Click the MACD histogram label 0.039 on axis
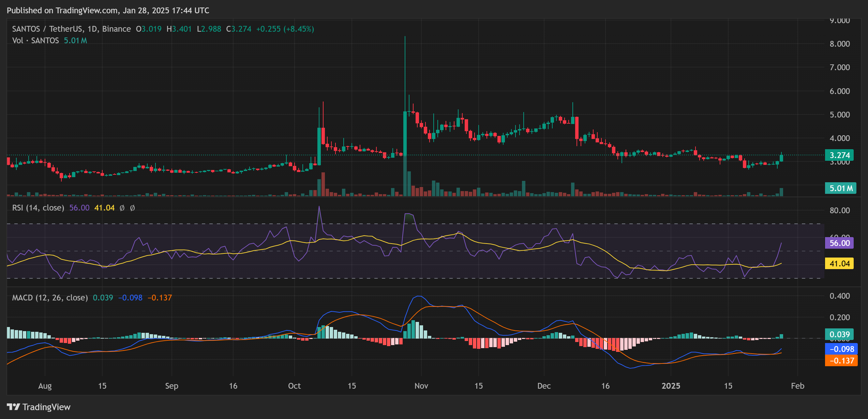 pyautogui.click(x=839, y=335)
